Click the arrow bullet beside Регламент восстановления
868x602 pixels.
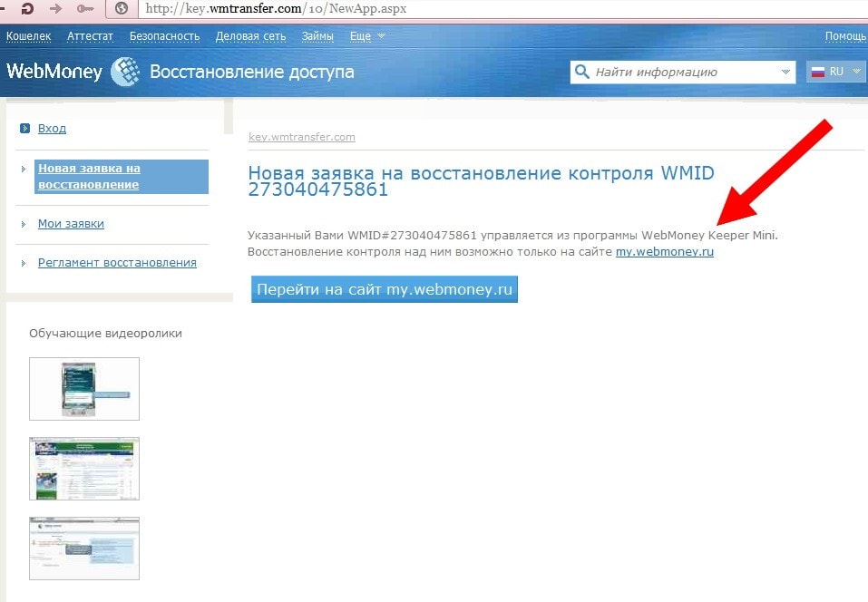(x=24, y=263)
